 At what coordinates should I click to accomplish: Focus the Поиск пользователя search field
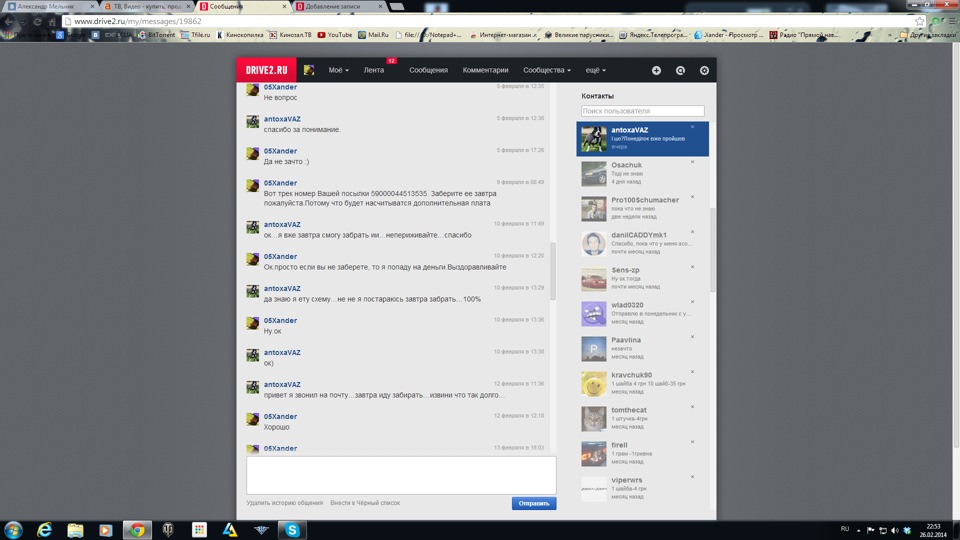[642, 111]
